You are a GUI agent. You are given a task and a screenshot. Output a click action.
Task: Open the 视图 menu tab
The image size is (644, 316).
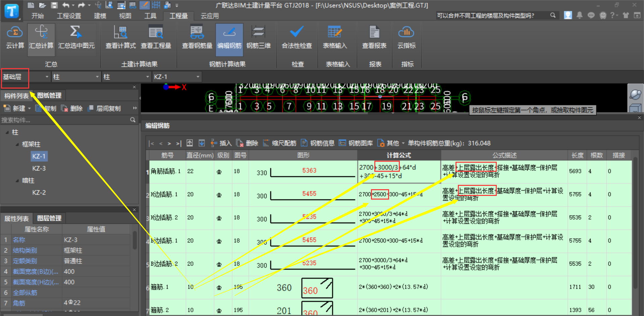coord(125,16)
